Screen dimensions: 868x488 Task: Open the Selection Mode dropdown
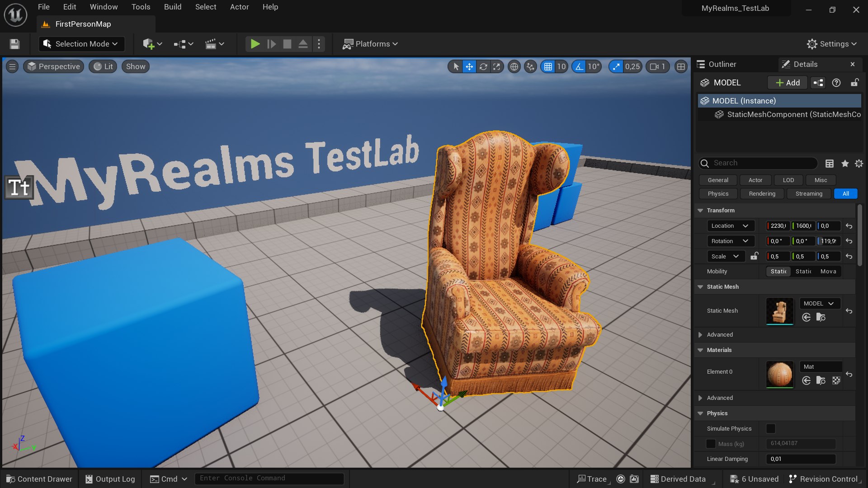point(82,44)
